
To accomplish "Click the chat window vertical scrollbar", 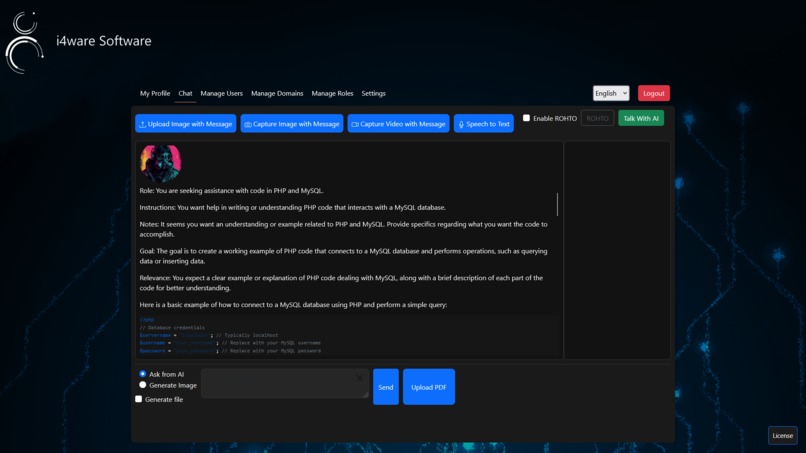I will (x=557, y=204).
